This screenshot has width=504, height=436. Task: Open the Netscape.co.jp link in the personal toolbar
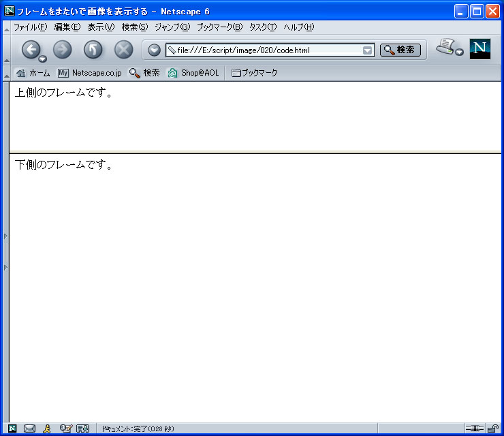coord(90,73)
